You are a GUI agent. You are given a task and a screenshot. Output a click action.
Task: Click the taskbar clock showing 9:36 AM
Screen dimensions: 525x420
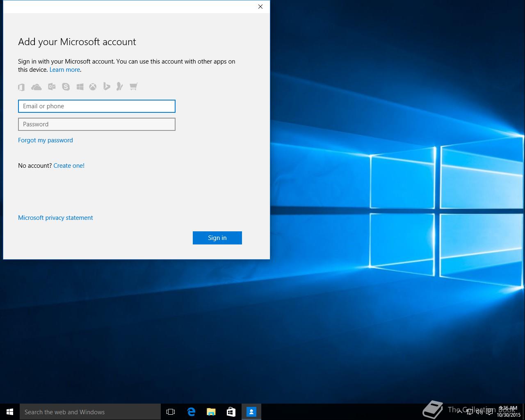point(509,412)
